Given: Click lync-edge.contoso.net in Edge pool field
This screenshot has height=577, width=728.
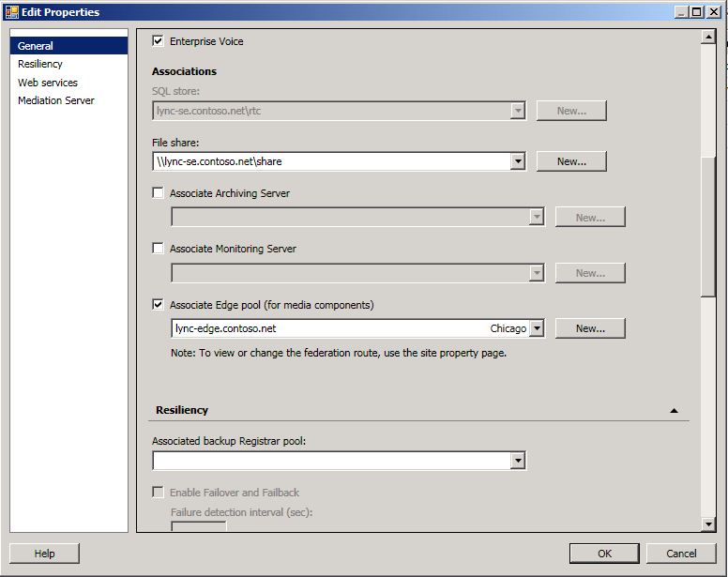Looking at the screenshot, I should [x=226, y=328].
